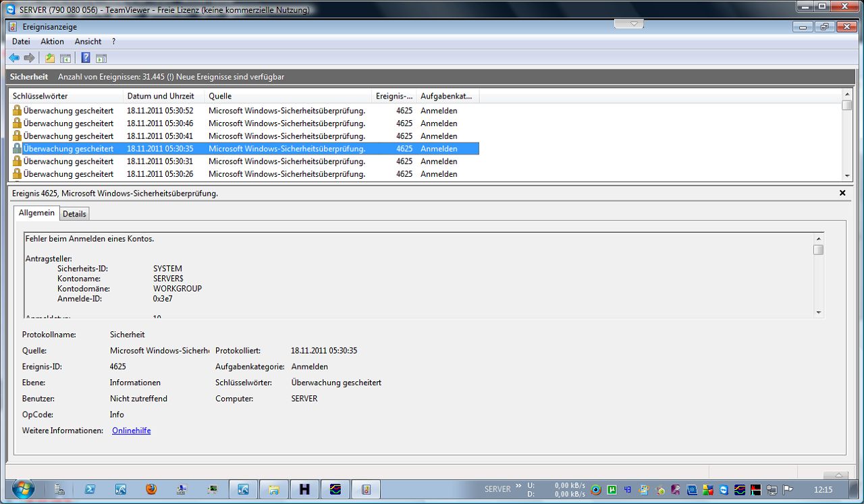Open Firefox from the taskbar

point(151,489)
